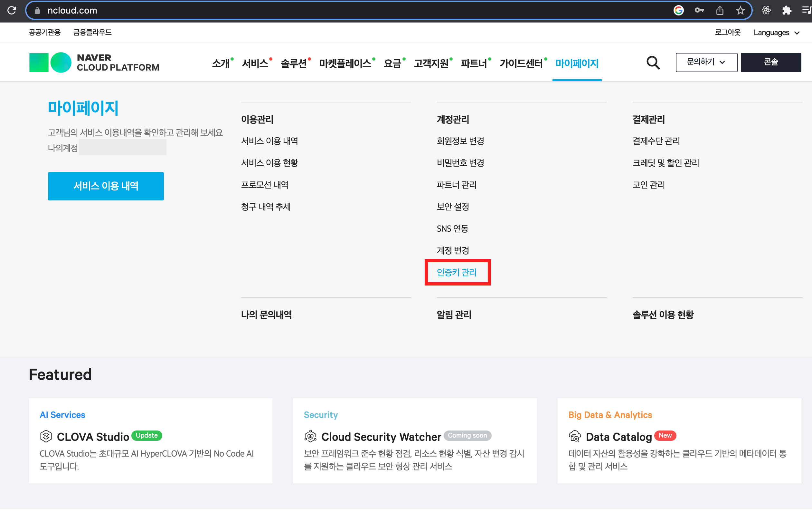Open SNS 연동 link
Screen dimensions: 812x513
453,228
